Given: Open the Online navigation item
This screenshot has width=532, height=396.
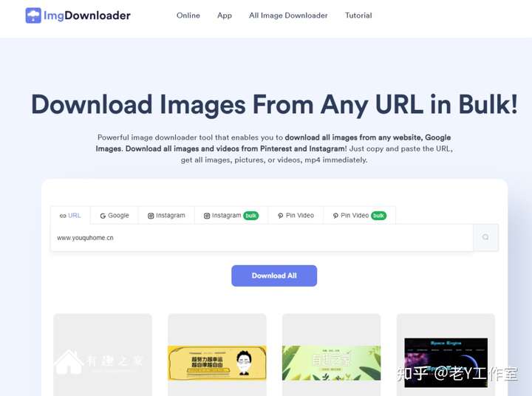Looking at the screenshot, I should 188,16.
